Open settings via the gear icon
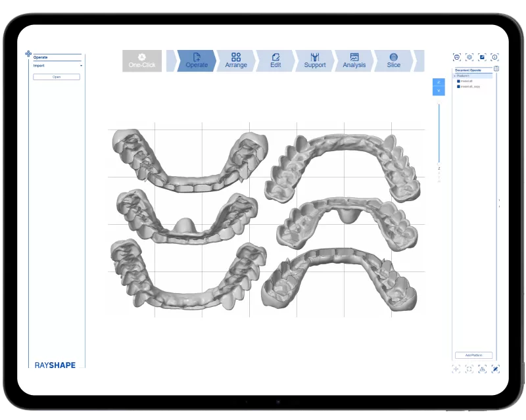The width and height of the screenshot is (526, 420). coord(469,57)
